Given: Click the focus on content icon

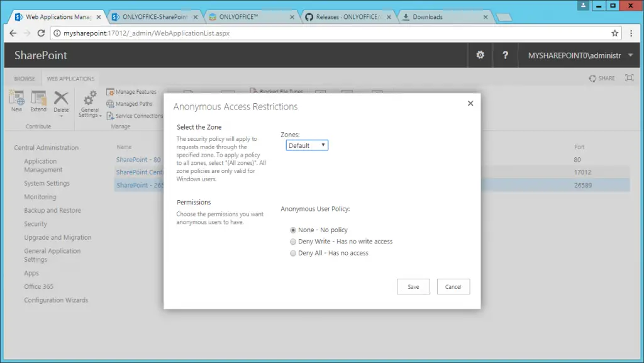Looking at the screenshot, I should tap(629, 77).
